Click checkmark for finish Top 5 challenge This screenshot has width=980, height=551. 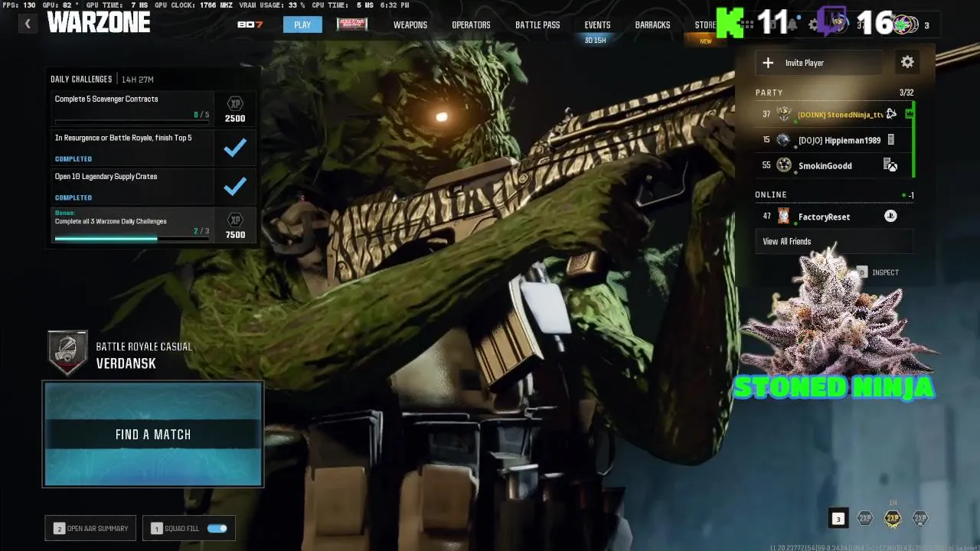coord(235,148)
